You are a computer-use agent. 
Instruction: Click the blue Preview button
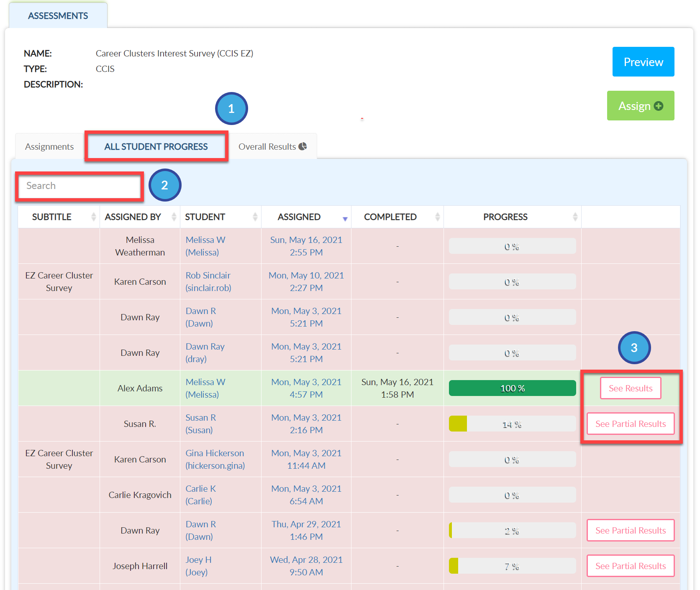coord(643,62)
